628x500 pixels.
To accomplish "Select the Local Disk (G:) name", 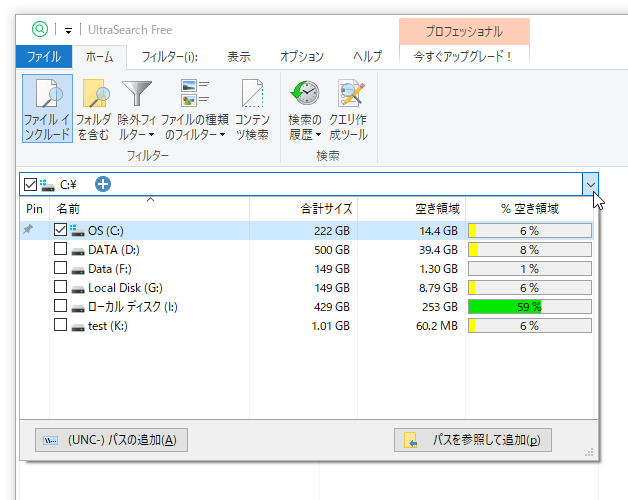I will pyautogui.click(x=125, y=288).
